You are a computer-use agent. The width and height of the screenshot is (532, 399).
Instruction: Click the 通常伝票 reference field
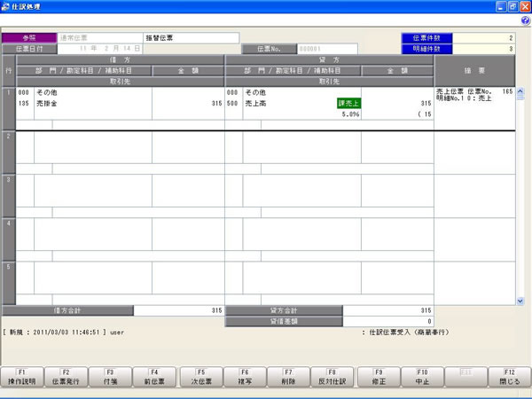click(x=100, y=38)
